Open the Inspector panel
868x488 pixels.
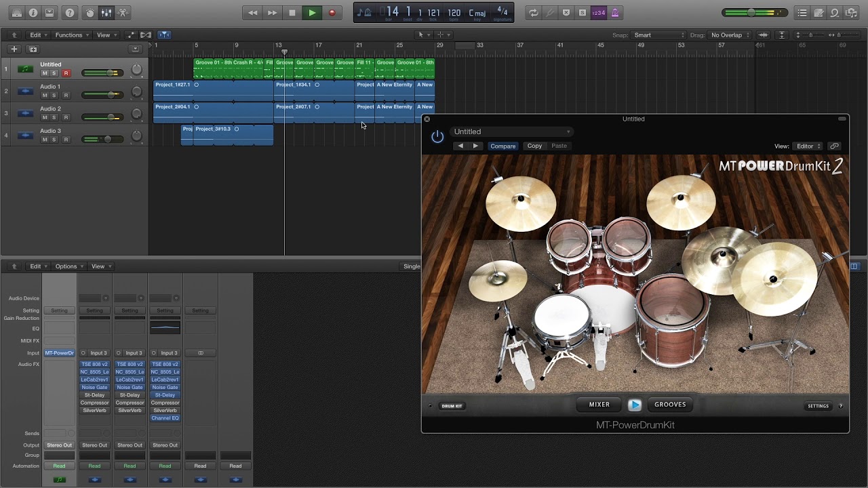coord(33,13)
